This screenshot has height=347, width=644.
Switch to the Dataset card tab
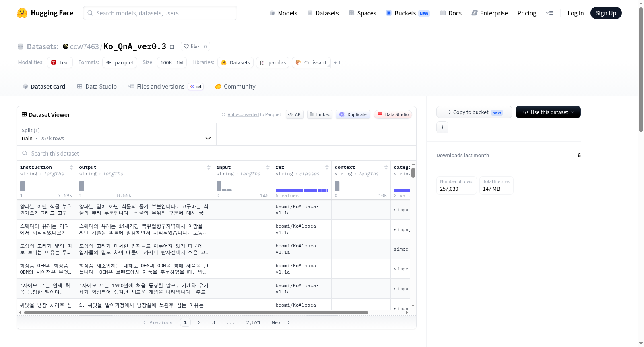tap(44, 86)
